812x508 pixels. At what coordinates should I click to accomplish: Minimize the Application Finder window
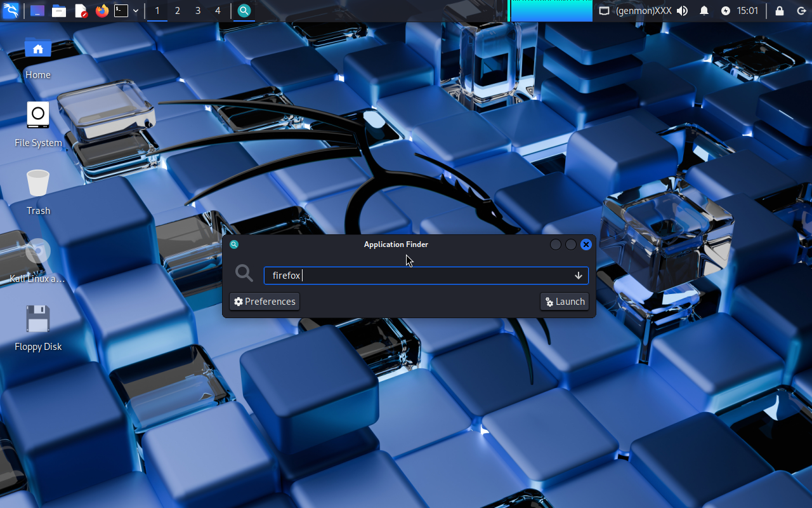(x=556, y=244)
